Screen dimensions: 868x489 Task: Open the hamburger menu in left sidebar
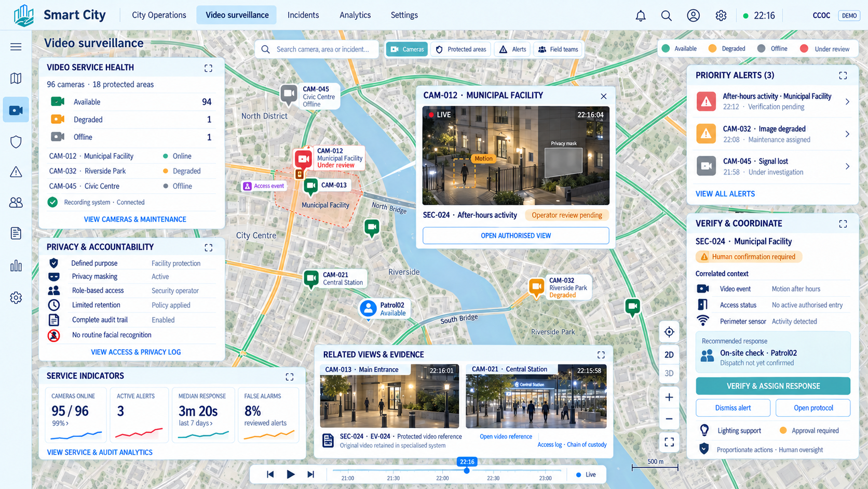(x=16, y=47)
